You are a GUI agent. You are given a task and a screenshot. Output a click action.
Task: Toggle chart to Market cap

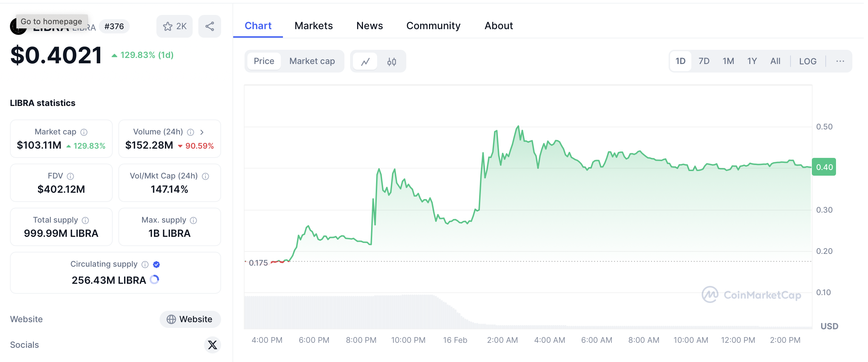(x=312, y=61)
